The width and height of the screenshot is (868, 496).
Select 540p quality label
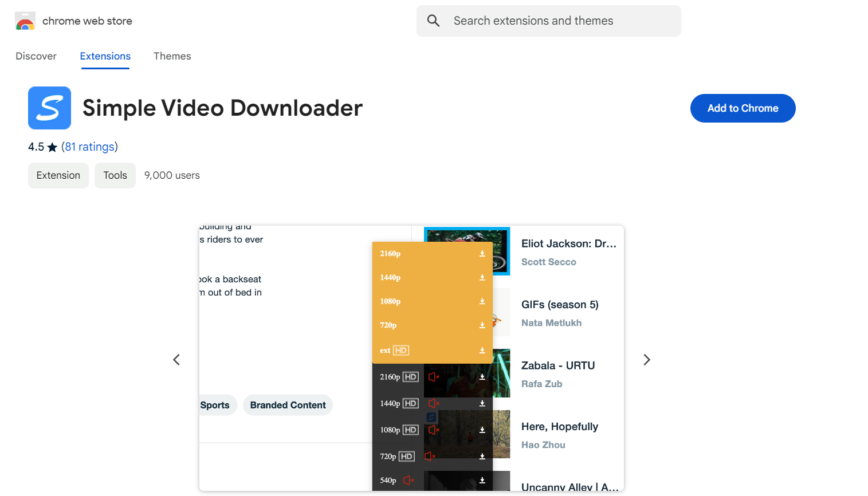tap(388, 481)
